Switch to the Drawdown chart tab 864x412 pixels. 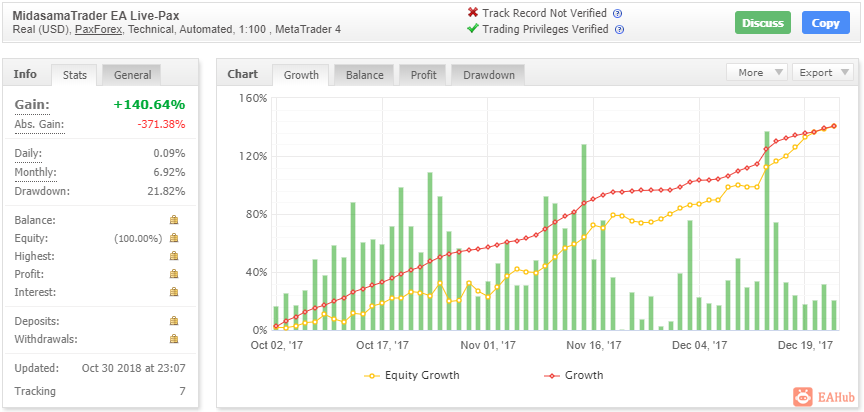tap(488, 75)
